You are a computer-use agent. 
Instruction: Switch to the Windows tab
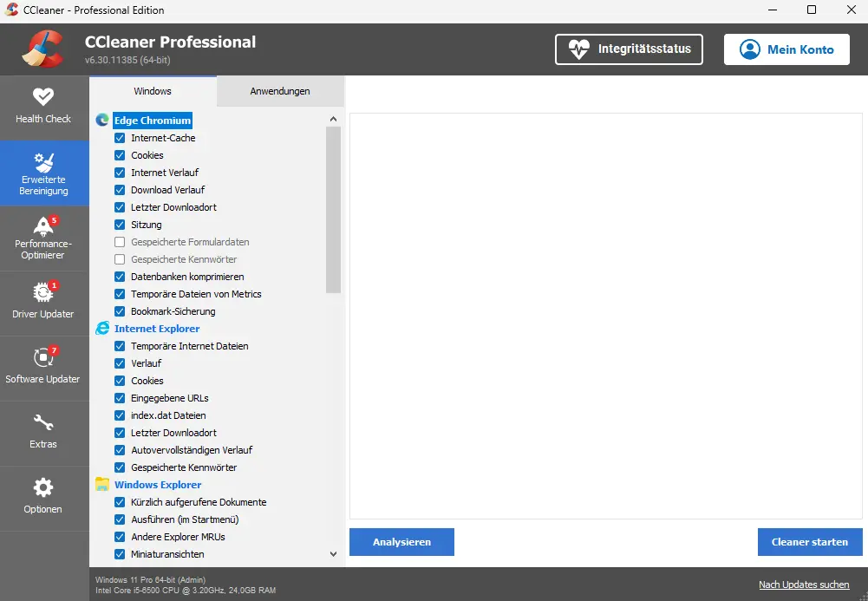(x=153, y=91)
